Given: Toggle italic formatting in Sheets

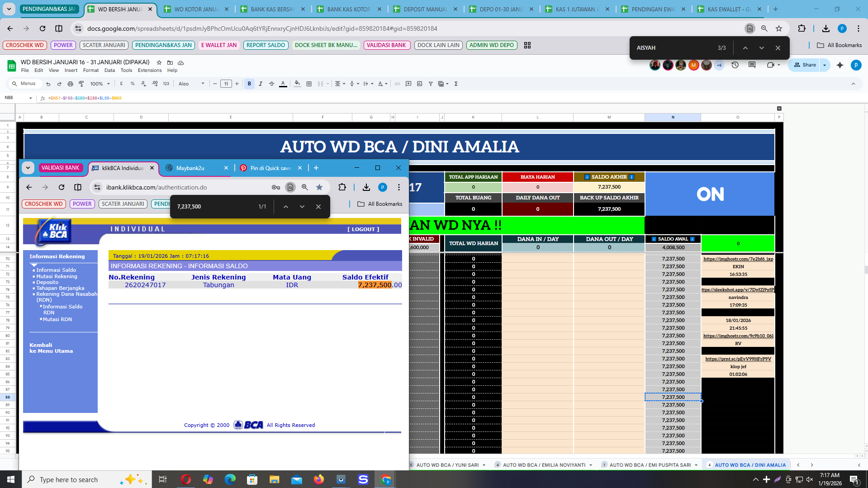Looking at the screenshot, I should (261, 84).
